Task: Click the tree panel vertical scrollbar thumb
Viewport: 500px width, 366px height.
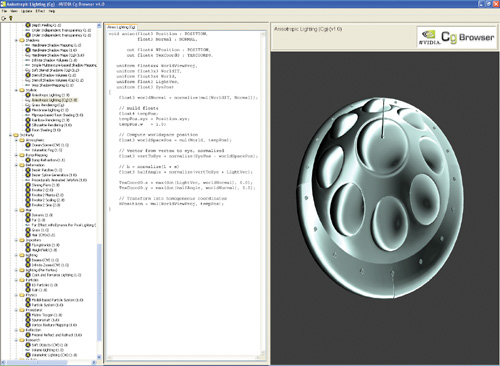Action: [99, 292]
